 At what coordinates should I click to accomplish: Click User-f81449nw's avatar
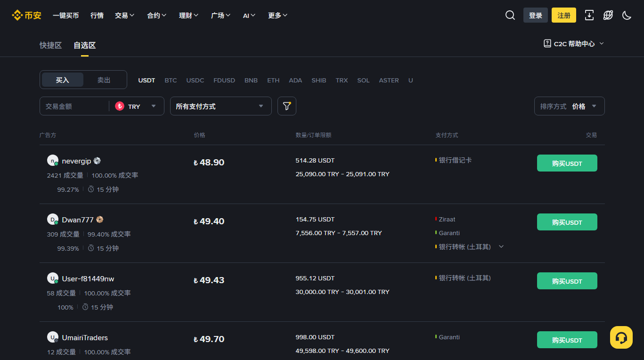[x=52, y=278]
